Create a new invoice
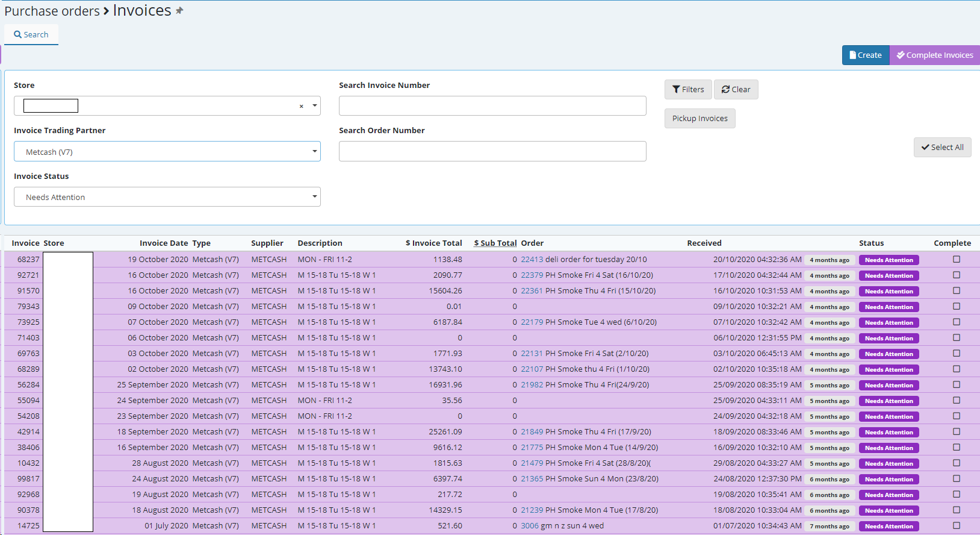This screenshot has height=535, width=980. [x=866, y=55]
